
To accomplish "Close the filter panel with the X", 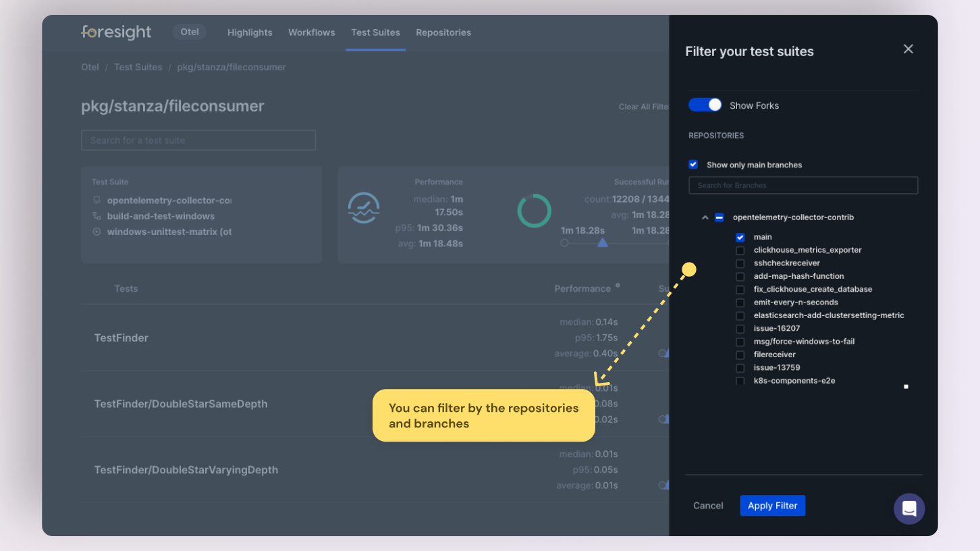I will click(908, 49).
